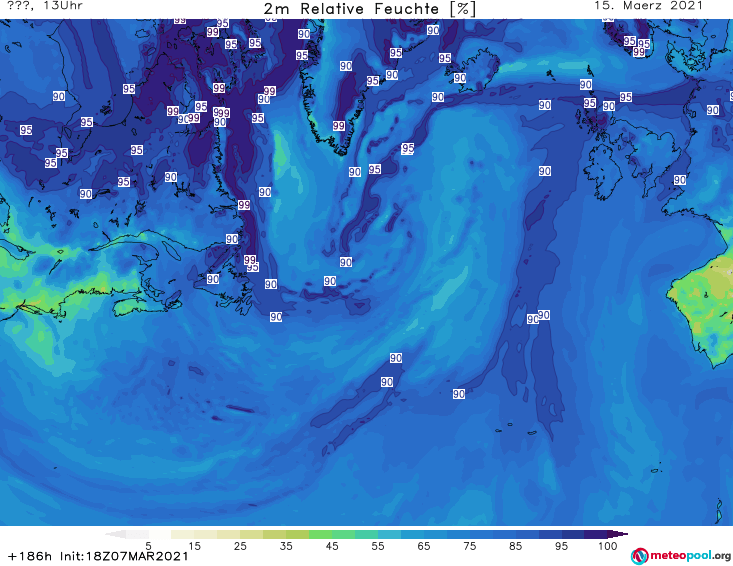Click the time label "???, 13Uhr"
This screenshot has height=566, width=733.
click(x=45, y=6)
